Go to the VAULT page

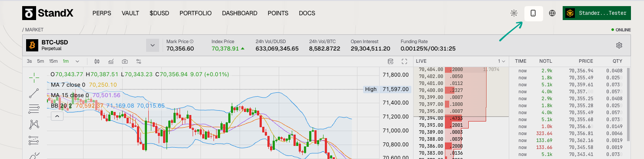(x=130, y=14)
